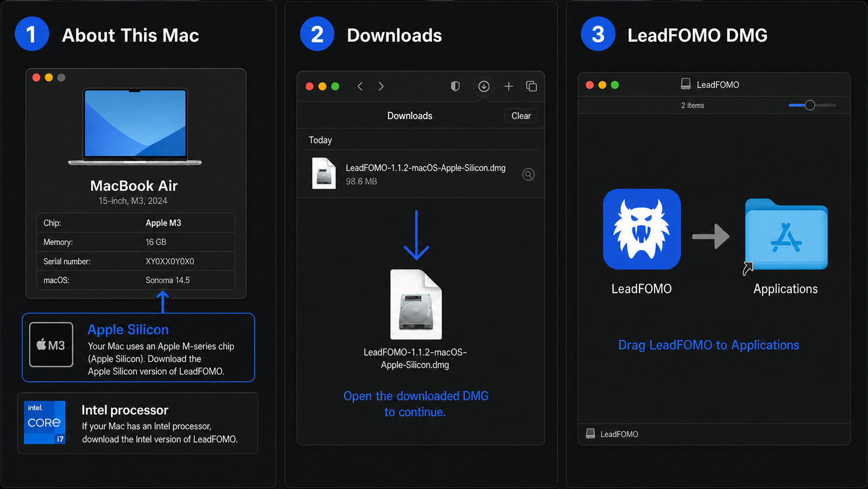The image size is (868, 489).
Task: Open a new tab with plus icon
Action: click(x=509, y=86)
